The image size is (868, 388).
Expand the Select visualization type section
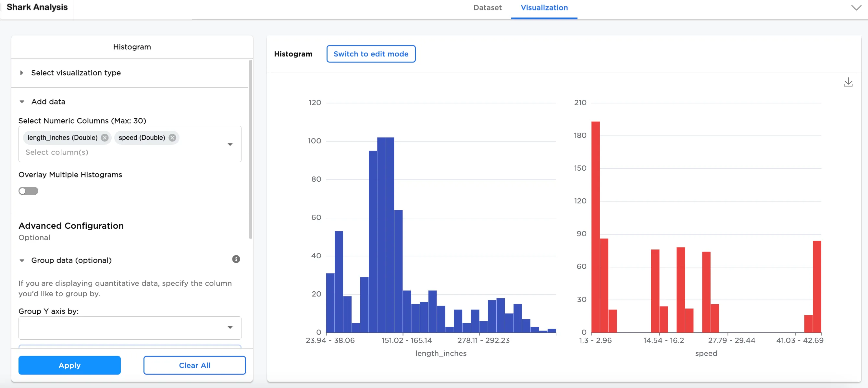pyautogui.click(x=22, y=73)
